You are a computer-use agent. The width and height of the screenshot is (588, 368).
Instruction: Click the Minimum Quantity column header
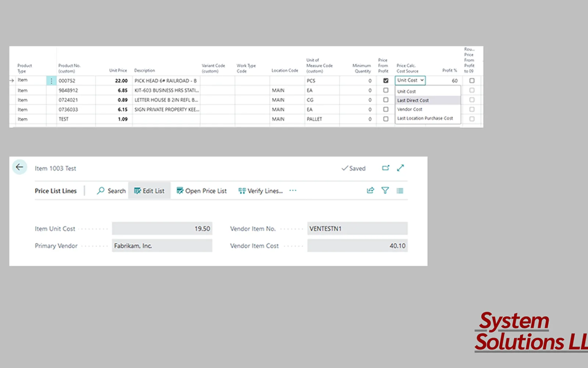coord(362,68)
